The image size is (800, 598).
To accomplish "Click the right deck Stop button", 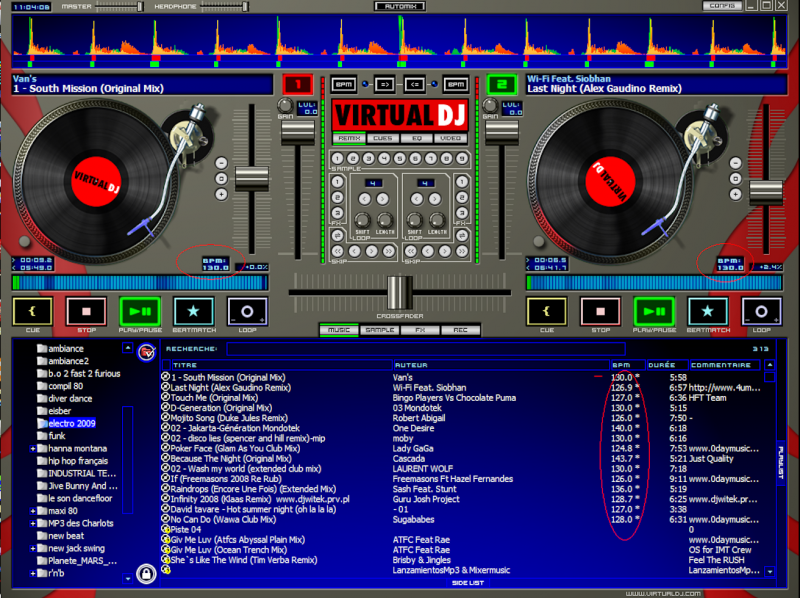I will point(600,312).
